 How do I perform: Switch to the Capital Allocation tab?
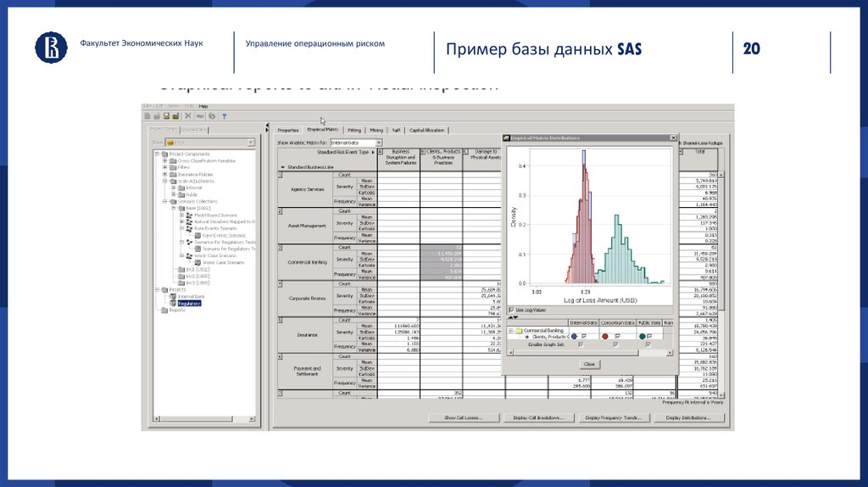(427, 130)
